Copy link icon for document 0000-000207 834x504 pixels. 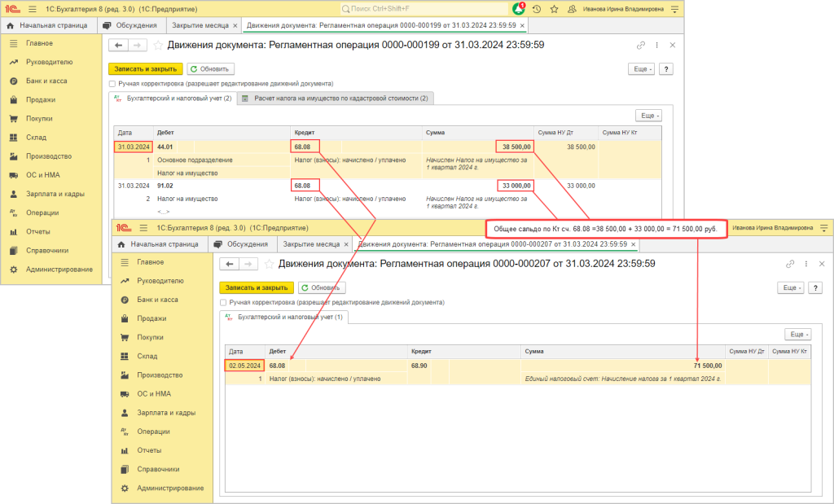pyautogui.click(x=790, y=265)
